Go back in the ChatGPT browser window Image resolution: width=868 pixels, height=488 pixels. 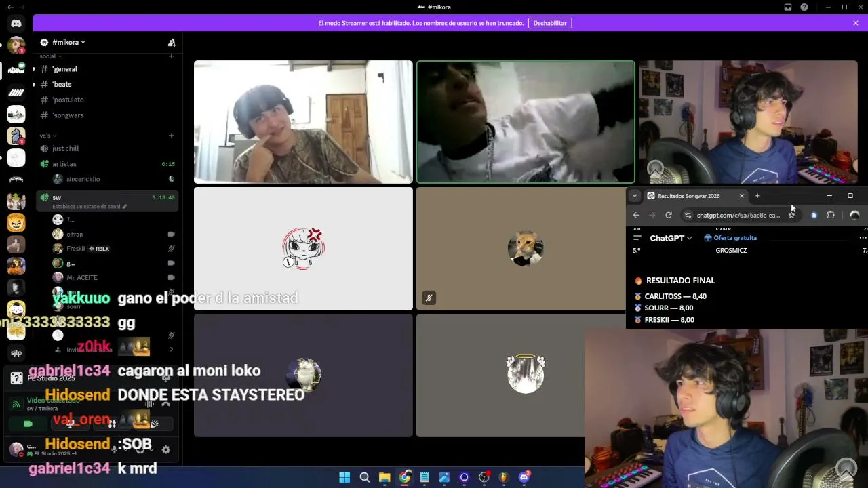click(x=636, y=215)
